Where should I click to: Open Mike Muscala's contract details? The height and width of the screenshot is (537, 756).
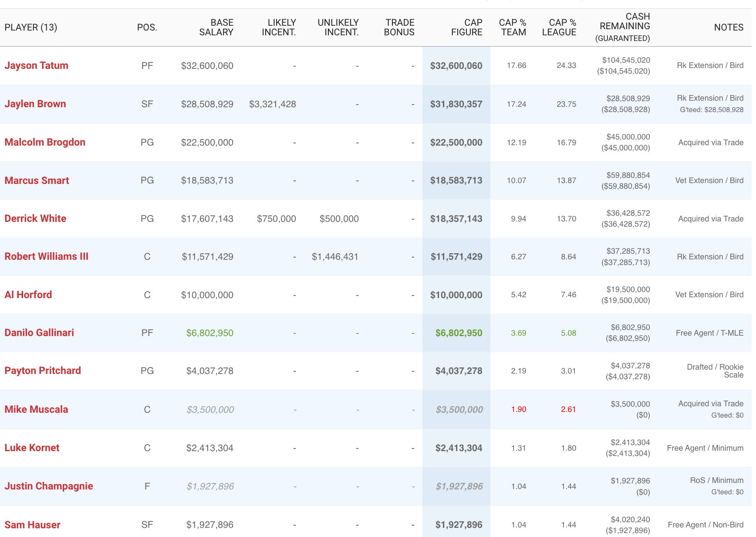pos(36,410)
